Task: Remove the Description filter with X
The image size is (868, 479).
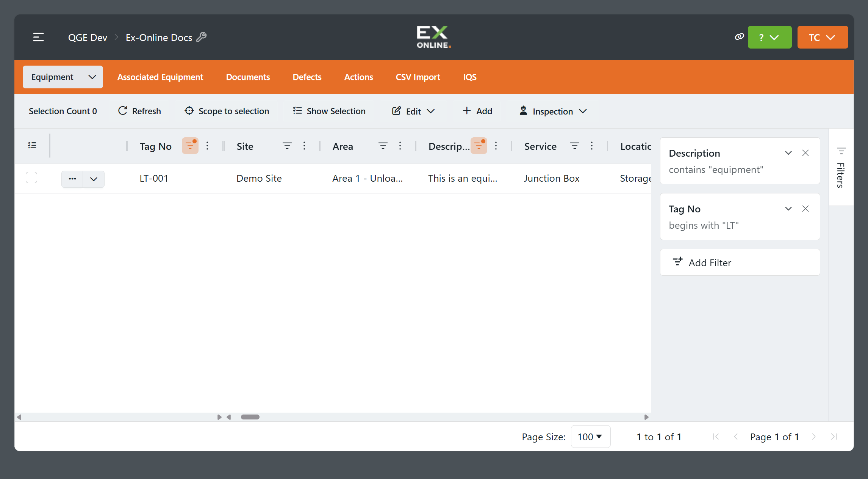Action: pyautogui.click(x=805, y=153)
